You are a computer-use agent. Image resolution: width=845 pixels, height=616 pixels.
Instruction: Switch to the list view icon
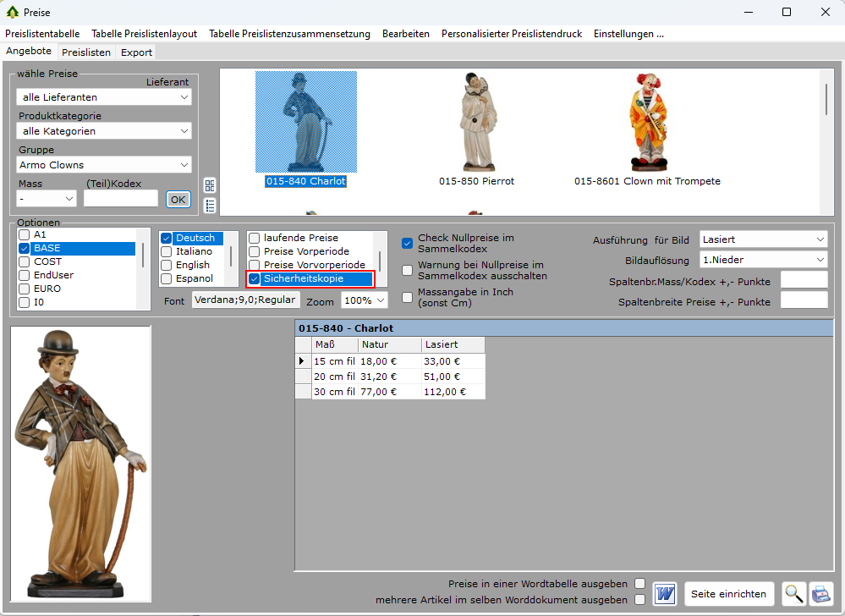[x=210, y=205]
